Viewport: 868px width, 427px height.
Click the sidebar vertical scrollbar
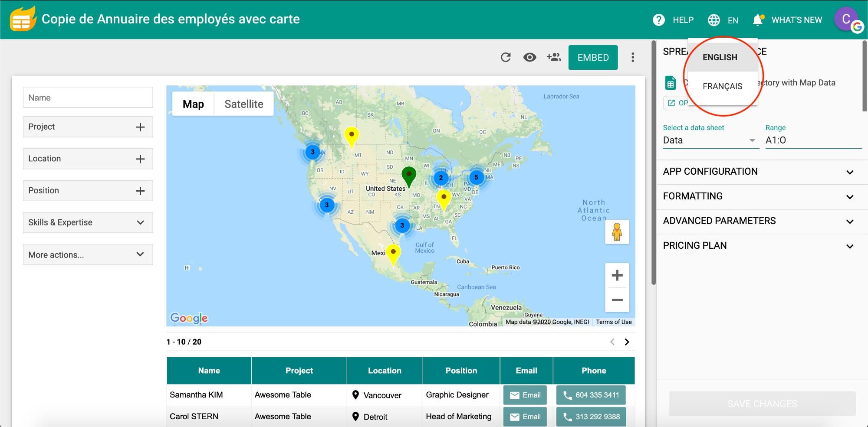point(864,76)
